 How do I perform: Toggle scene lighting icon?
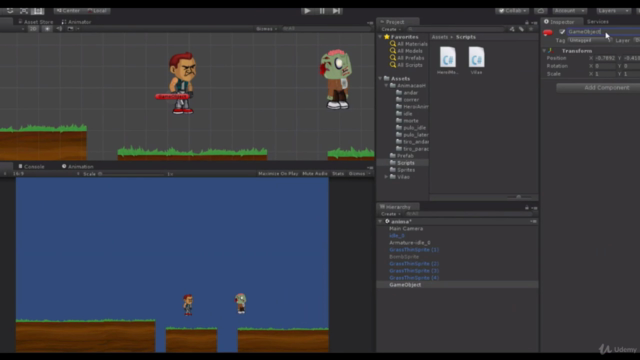[47, 29]
